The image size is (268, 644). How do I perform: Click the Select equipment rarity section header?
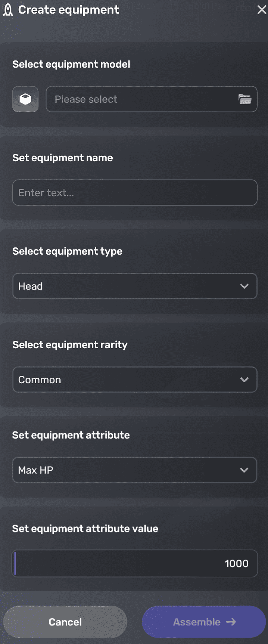(x=69, y=344)
